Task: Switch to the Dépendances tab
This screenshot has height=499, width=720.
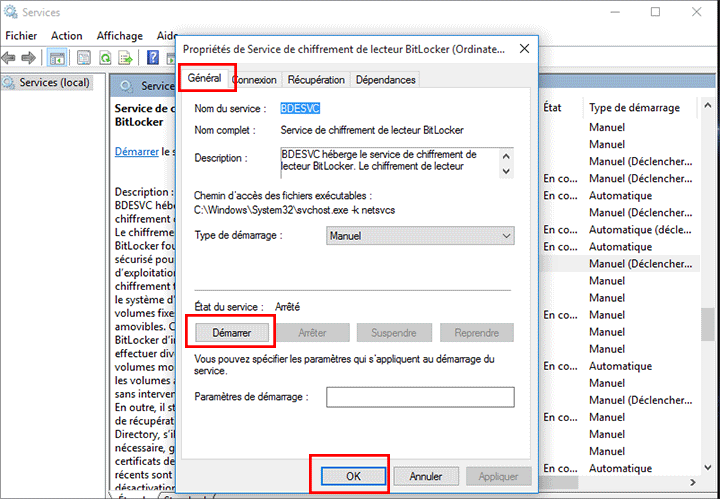Action: pyautogui.click(x=385, y=80)
